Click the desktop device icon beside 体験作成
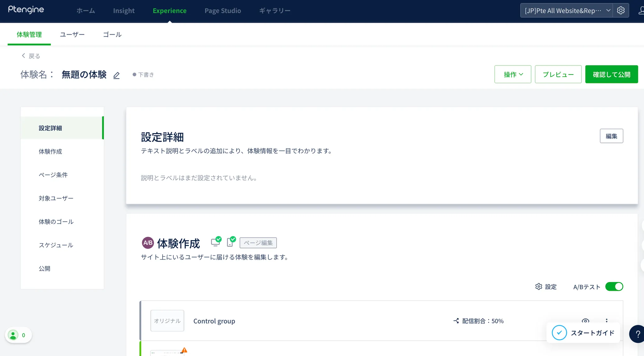This screenshot has width=644, height=356. (215, 242)
